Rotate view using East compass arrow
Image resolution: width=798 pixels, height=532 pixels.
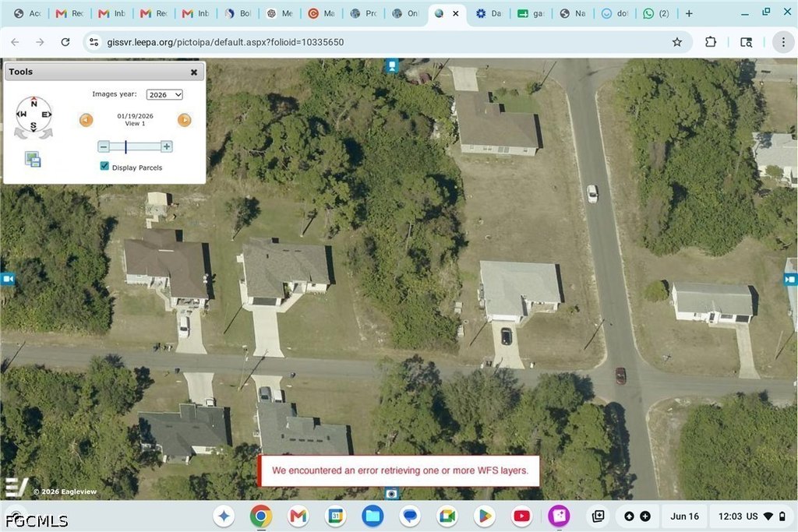coord(46,115)
